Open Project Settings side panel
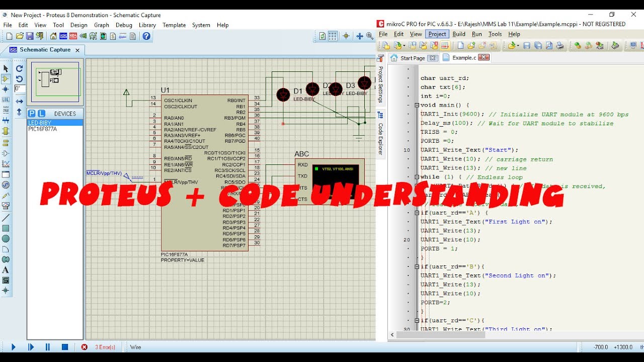This screenshot has height=362, width=644. pos(381,79)
